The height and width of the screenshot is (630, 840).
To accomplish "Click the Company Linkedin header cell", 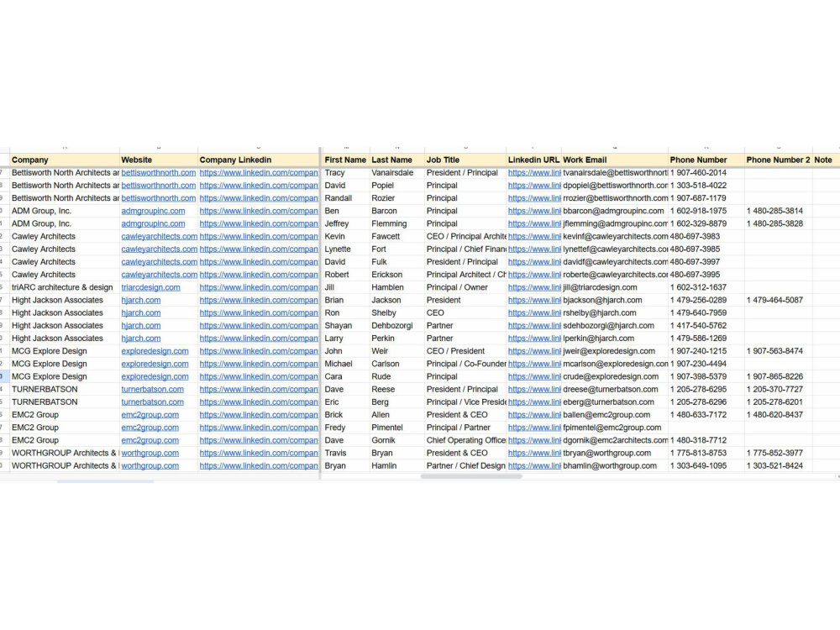I will (258, 160).
